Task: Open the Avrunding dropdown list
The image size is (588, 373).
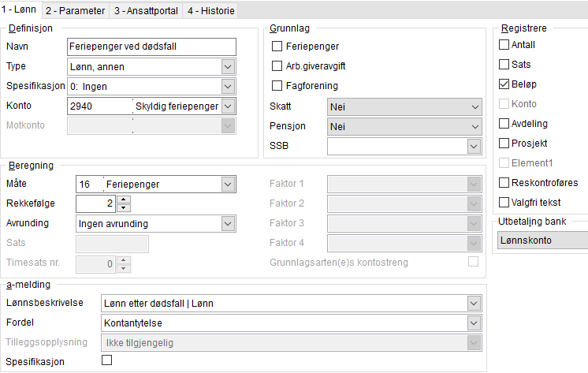Action: 228,224
